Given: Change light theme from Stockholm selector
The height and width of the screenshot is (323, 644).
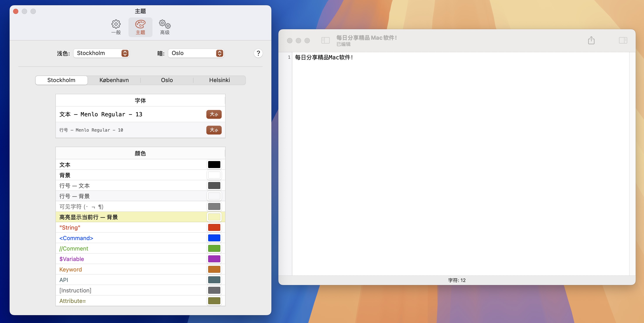Looking at the screenshot, I should (x=101, y=53).
